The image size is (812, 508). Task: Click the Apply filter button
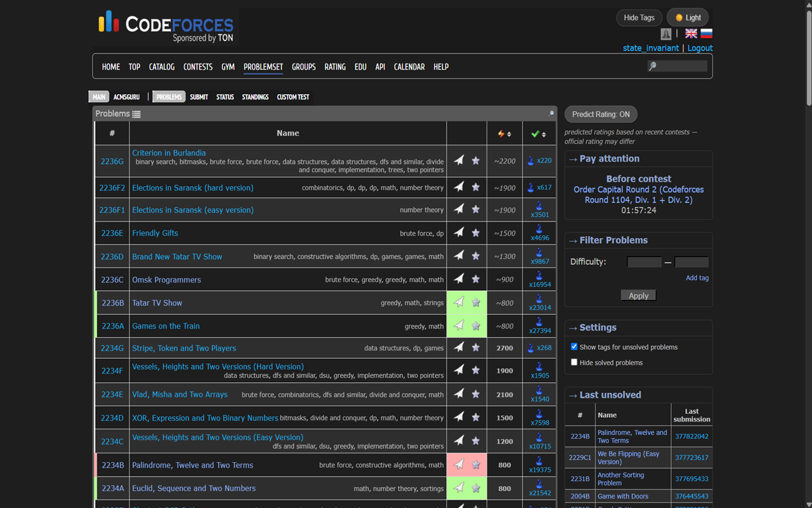click(x=638, y=295)
